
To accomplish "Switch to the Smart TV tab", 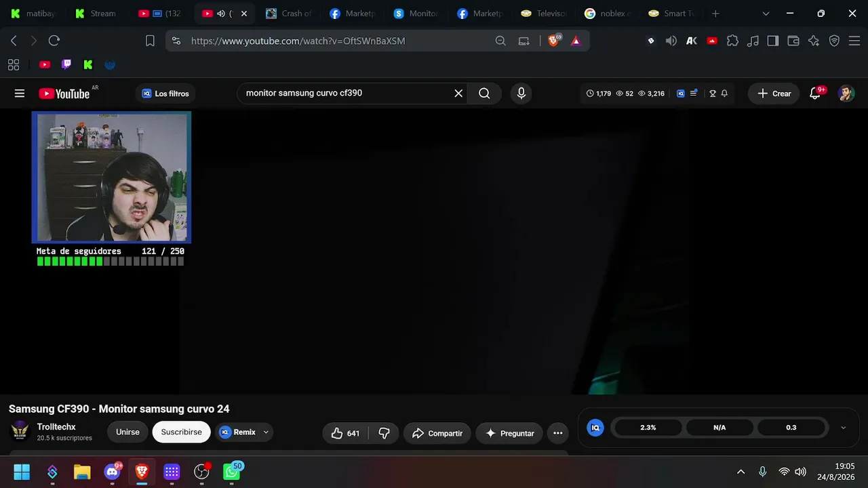I will 671,14.
